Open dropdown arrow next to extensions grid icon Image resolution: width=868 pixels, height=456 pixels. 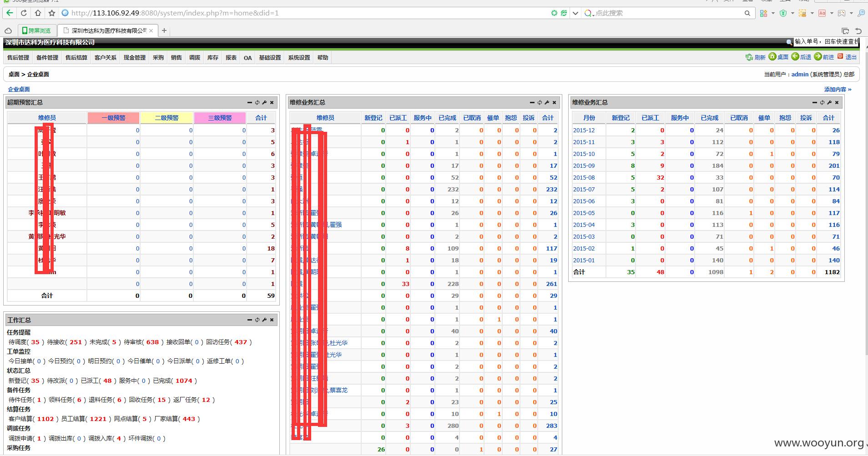(x=773, y=13)
